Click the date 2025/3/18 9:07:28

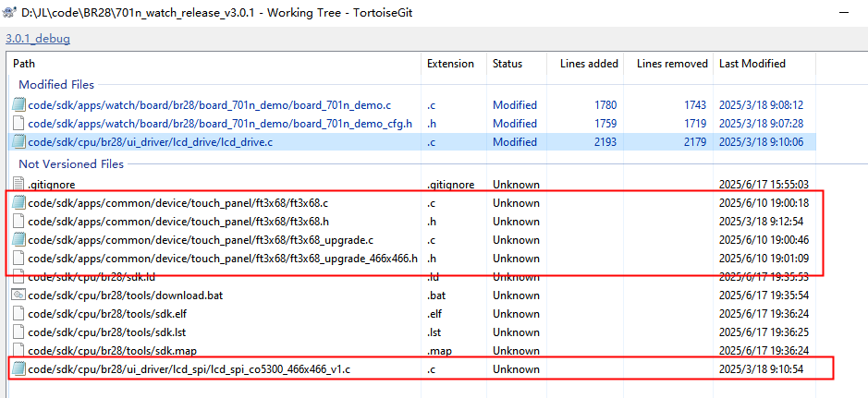(761, 123)
